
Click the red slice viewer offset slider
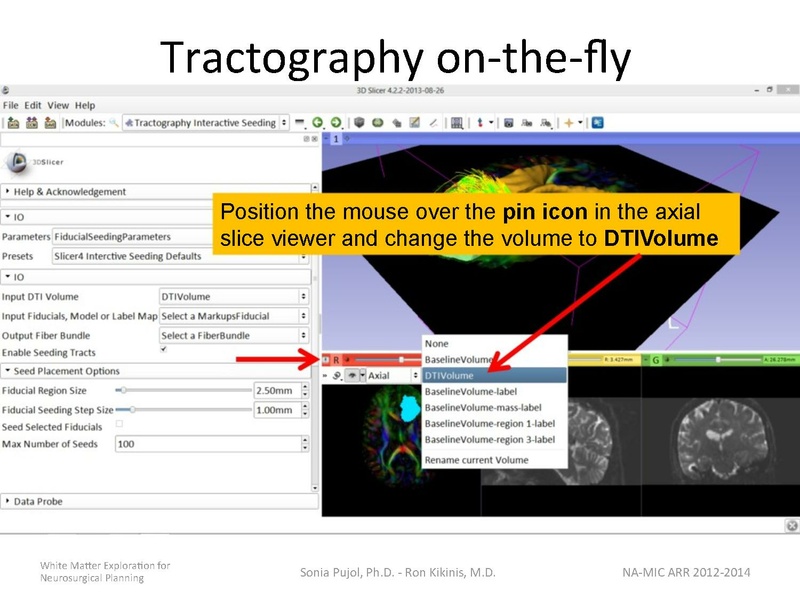[388, 360]
